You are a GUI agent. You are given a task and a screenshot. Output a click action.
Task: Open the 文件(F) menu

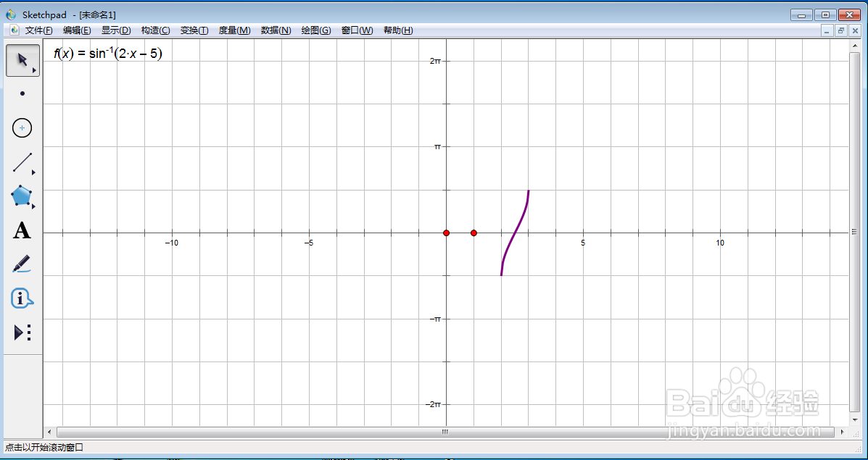pyautogui.click(x=38, y=30)
